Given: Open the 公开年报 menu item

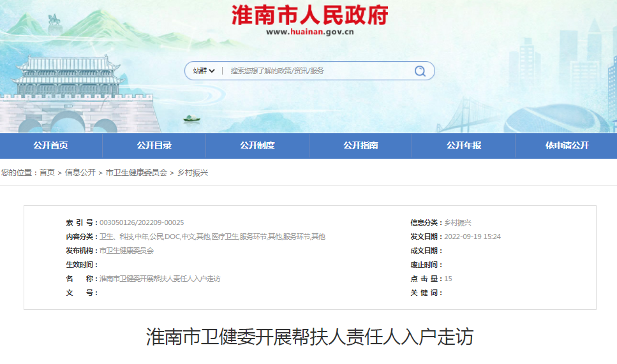Looking at the screenshot, I should pyautogui.click(x=463, y=145).
